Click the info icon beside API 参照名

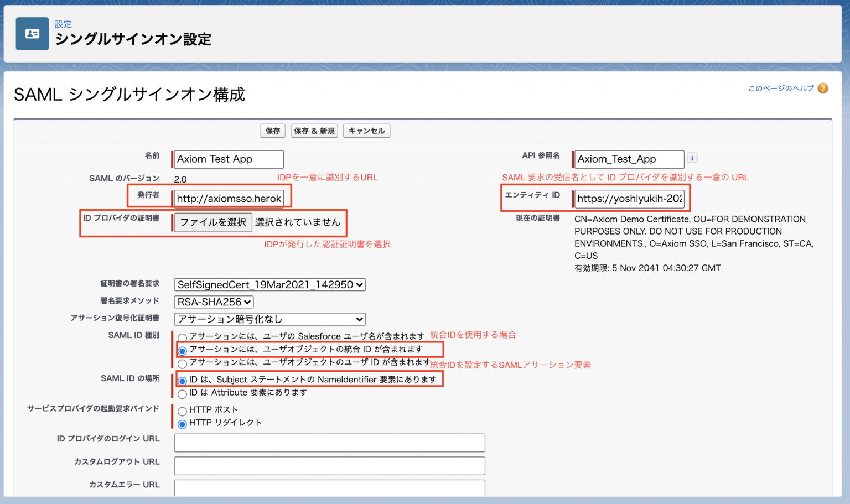point(692,158)
